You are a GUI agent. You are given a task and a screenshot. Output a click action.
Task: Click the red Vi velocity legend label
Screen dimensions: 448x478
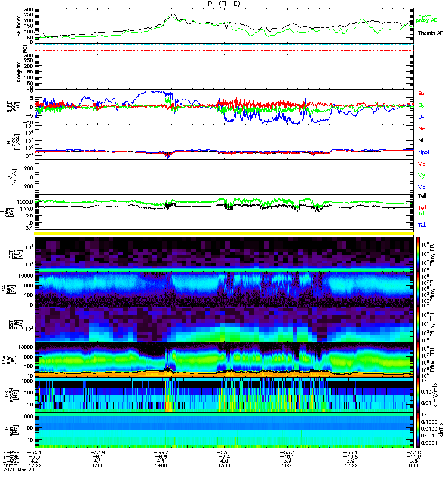421,164
